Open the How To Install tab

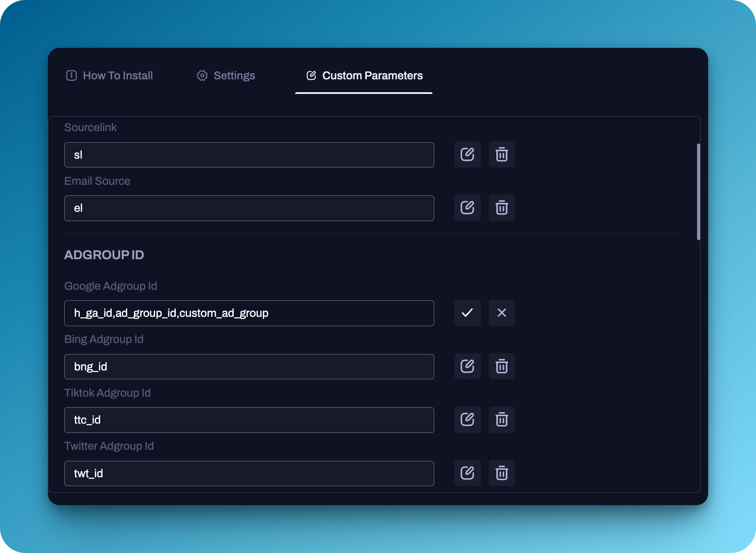(x=109, y=76)
